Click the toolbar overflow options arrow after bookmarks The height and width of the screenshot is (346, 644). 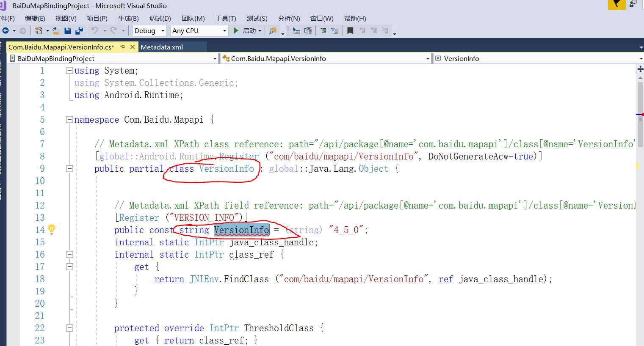click(x=395, y=33)
